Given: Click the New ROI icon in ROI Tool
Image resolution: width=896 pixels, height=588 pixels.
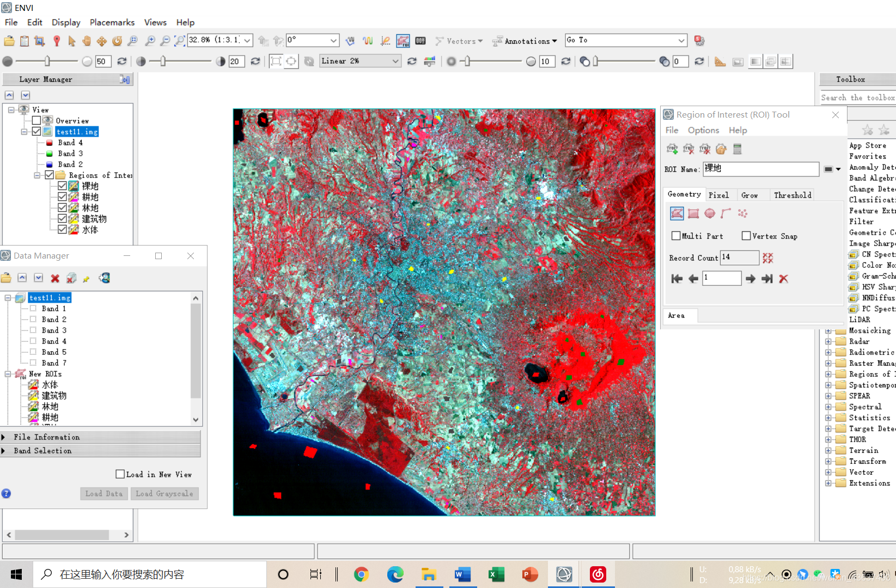Looking at the screenshot, I should (673, 149).
